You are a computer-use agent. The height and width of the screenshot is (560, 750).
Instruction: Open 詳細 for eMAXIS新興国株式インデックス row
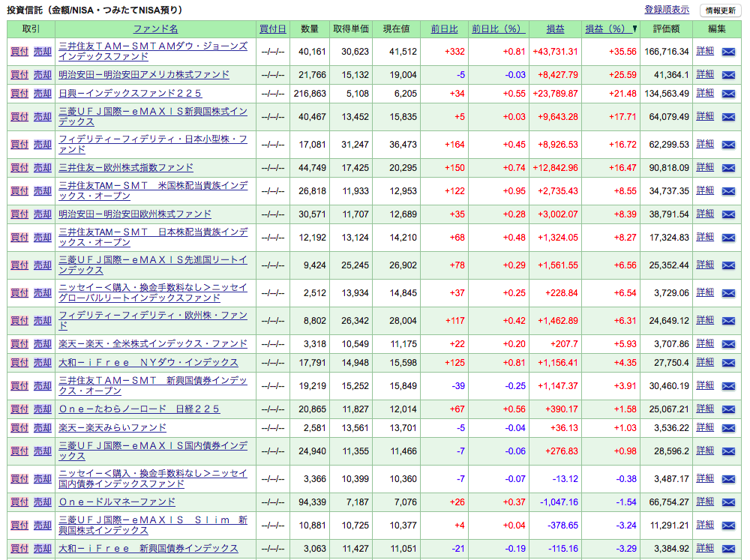coord(705,116)
